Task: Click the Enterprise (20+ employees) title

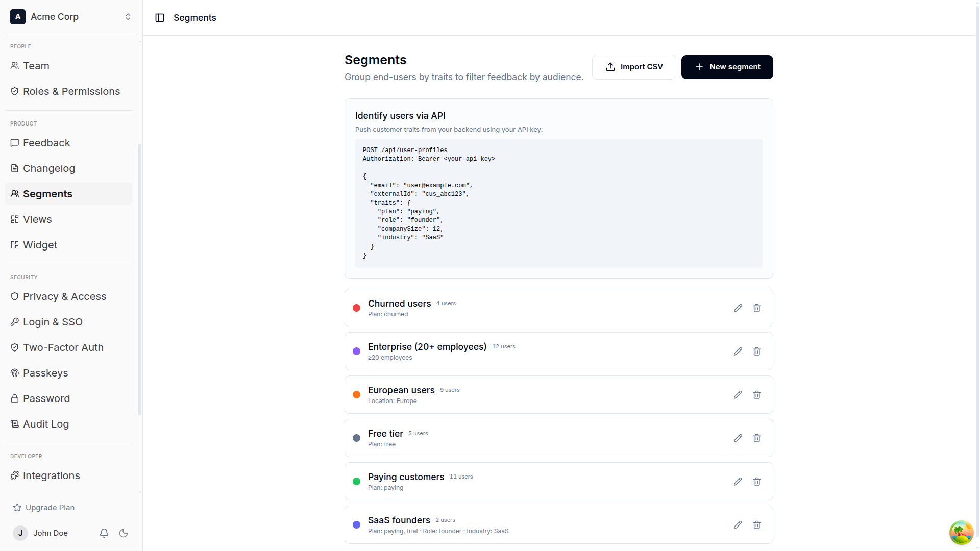Action: coord(427,347)
